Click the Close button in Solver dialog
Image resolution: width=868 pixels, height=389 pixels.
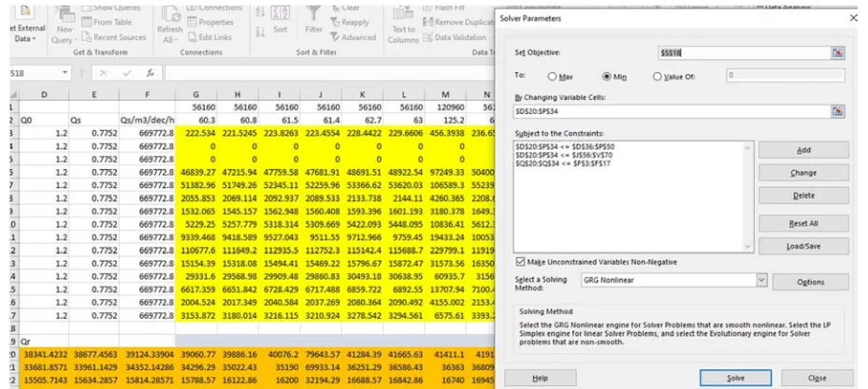point(817,378)
